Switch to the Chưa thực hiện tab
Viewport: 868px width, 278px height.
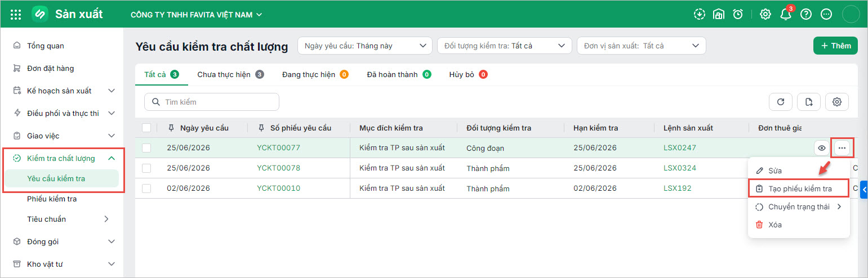tap(230, 74)
